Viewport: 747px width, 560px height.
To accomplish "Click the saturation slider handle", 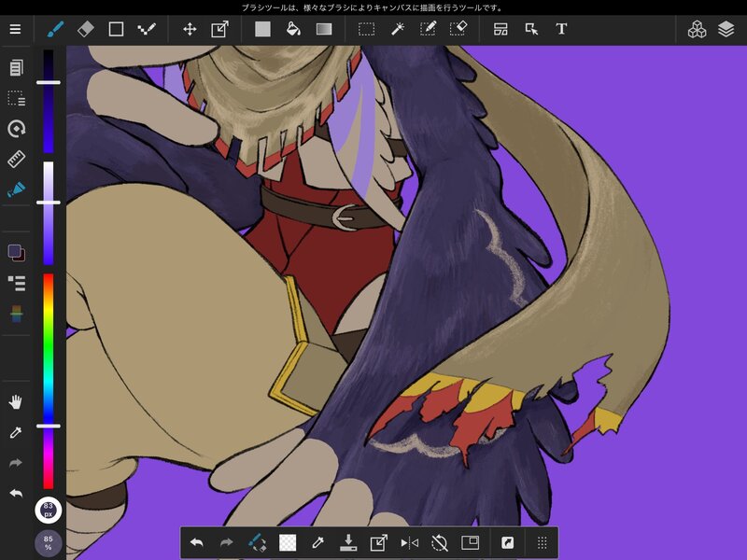I will point(49,203).
